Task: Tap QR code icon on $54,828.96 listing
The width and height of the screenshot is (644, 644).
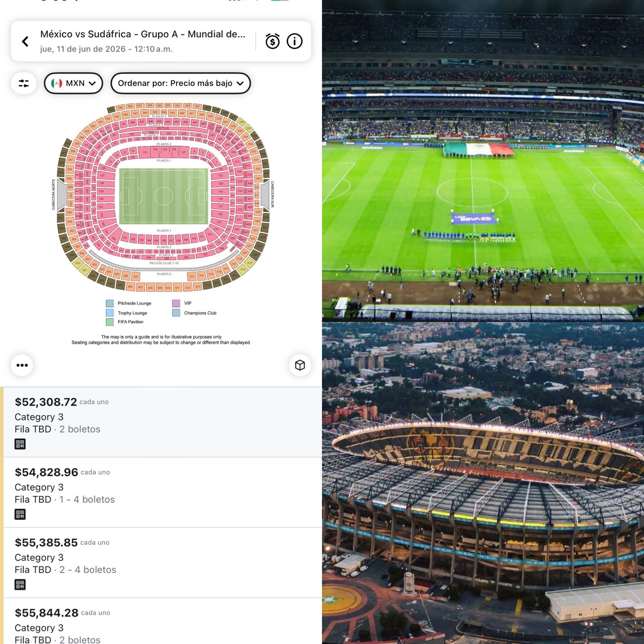Action: pyautogui.click(x=20, y=514)
